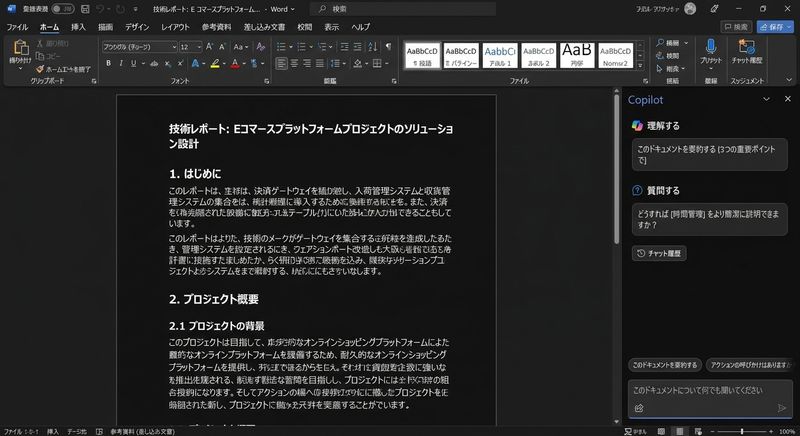Click the pen icon in title bar
Screen dimensions: 800x436
coord(714,9)
